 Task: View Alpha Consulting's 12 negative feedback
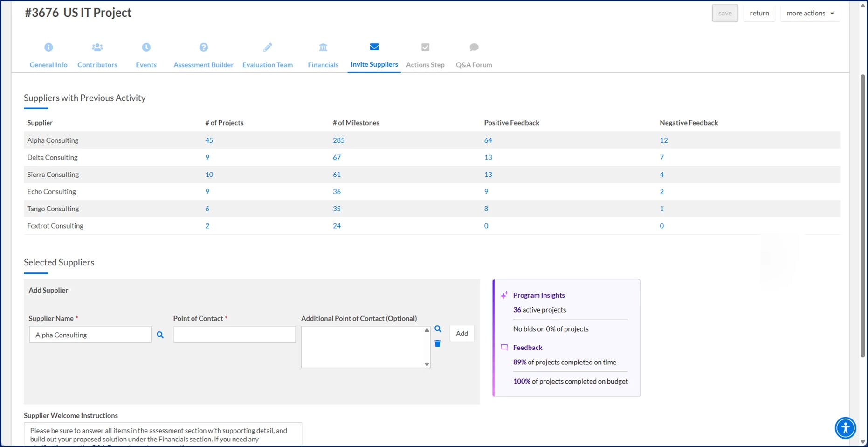(x=664, y=140)
